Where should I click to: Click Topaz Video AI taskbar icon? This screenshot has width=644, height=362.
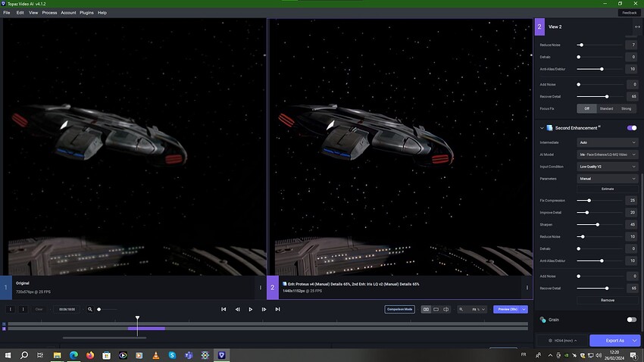click(x=221, y=355)
